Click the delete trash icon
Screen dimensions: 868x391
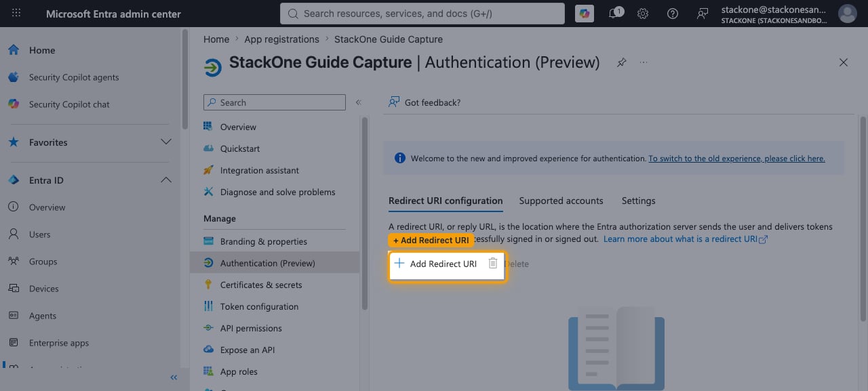coord(493,264)
